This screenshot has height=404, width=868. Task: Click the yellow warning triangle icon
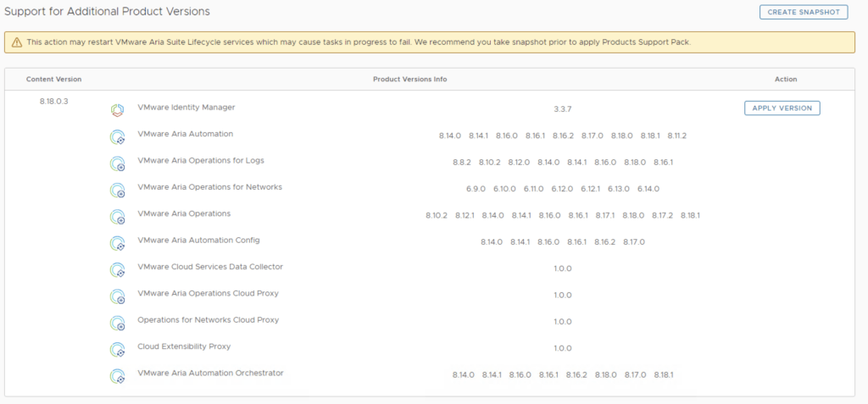point(16,42)
